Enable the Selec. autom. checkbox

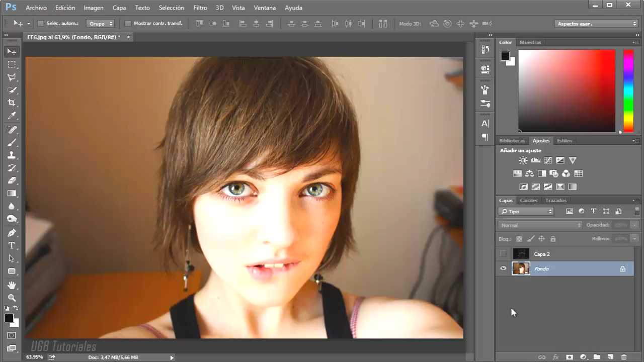point(41,24)
